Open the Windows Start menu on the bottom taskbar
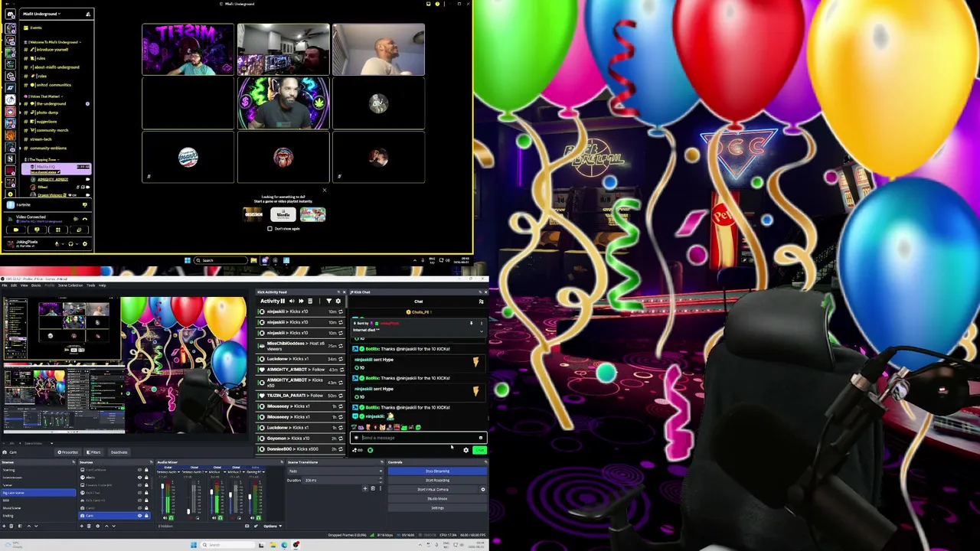980x551 pixels. coord(194,545)
